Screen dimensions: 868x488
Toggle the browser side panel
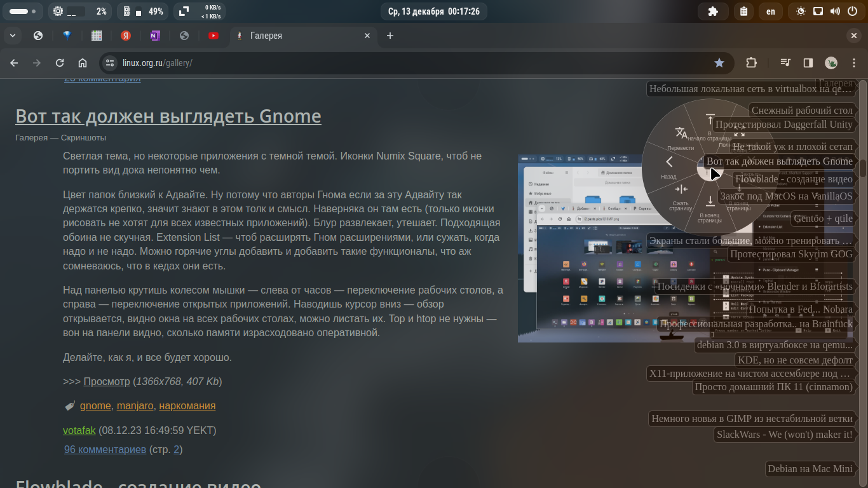pyautogui.click(x=808, y=63)
